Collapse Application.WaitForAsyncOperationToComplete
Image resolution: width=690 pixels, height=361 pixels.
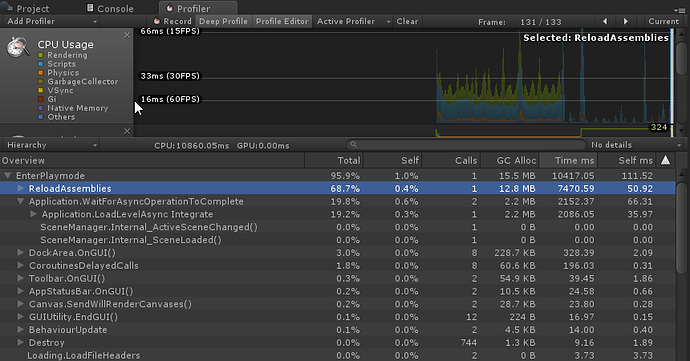pos(20,201)
